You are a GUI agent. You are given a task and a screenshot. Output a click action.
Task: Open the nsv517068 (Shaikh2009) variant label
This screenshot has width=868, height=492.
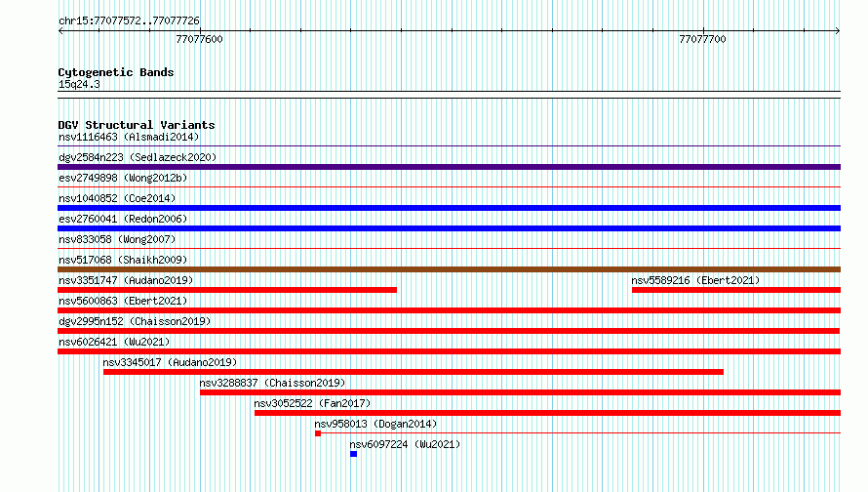123,260
